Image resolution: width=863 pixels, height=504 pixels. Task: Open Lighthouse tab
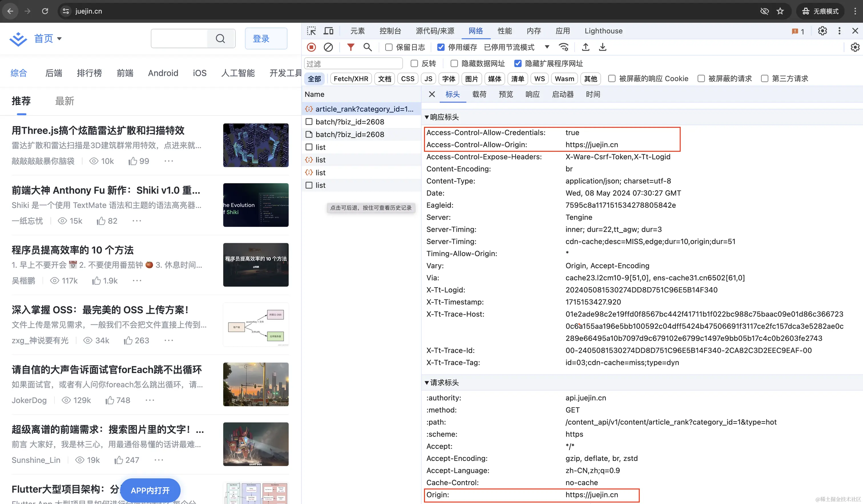(x=603, y=31)
